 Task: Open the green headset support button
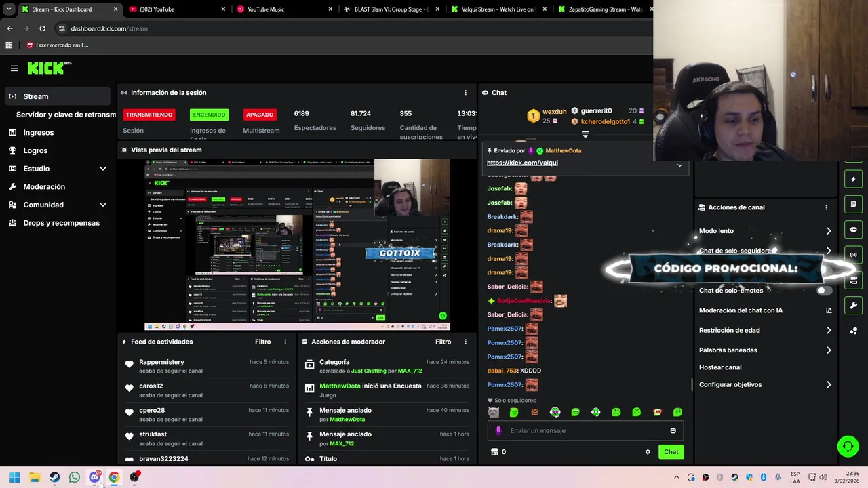click(x=848, y=446)
